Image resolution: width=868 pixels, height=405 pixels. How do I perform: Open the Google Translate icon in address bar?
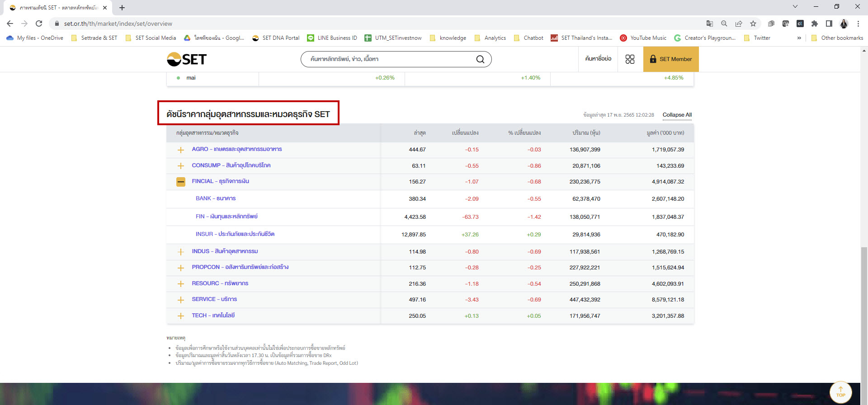(x=710, y=24)
